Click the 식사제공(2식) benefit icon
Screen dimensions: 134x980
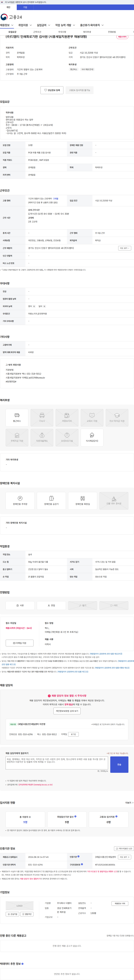[92, 437]
